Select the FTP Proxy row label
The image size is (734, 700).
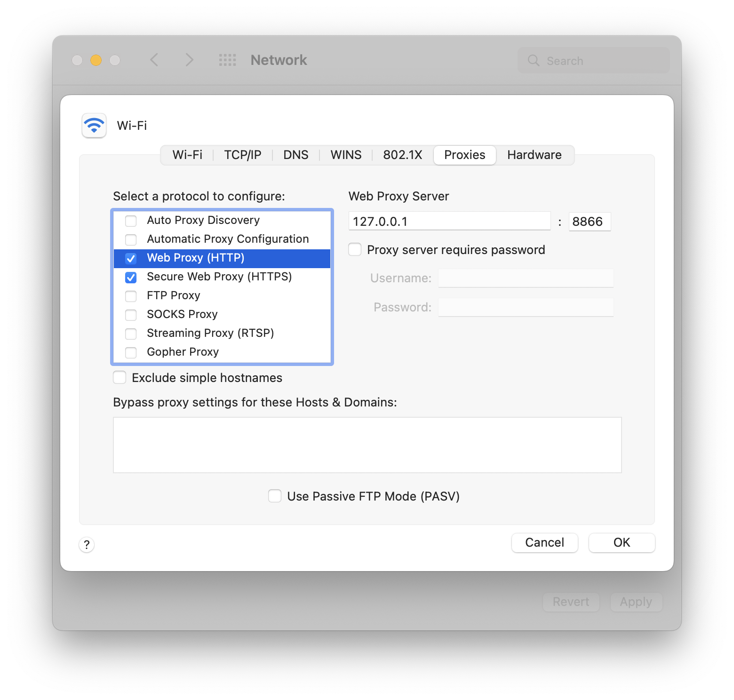coord(174,295)
